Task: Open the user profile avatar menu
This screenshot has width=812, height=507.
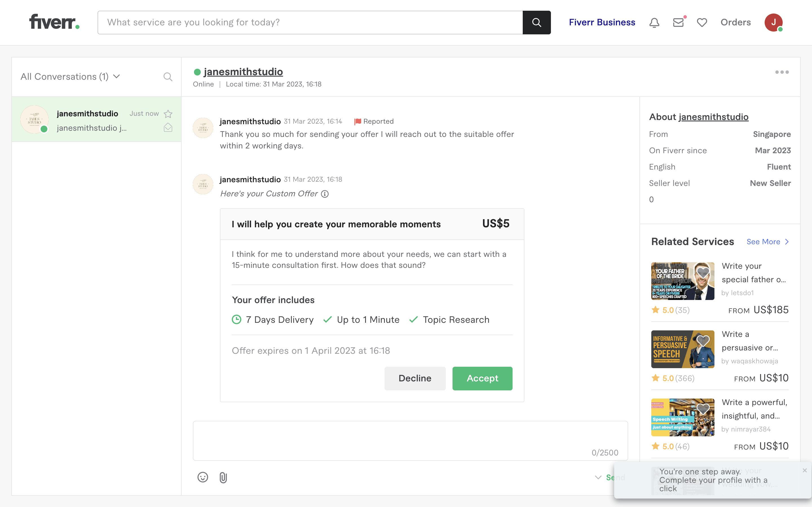Action: [x=773, y=23]
